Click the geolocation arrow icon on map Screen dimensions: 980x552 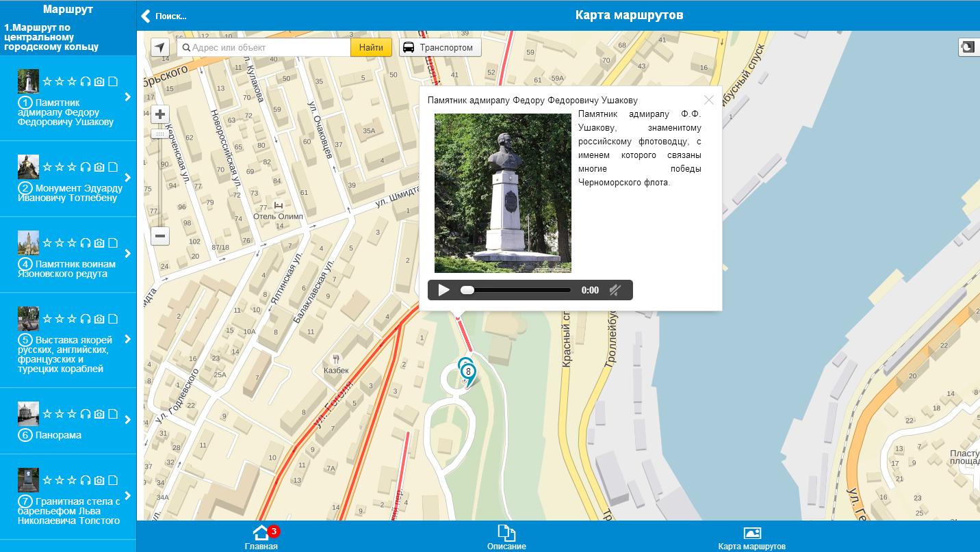(x=159, y=47)
